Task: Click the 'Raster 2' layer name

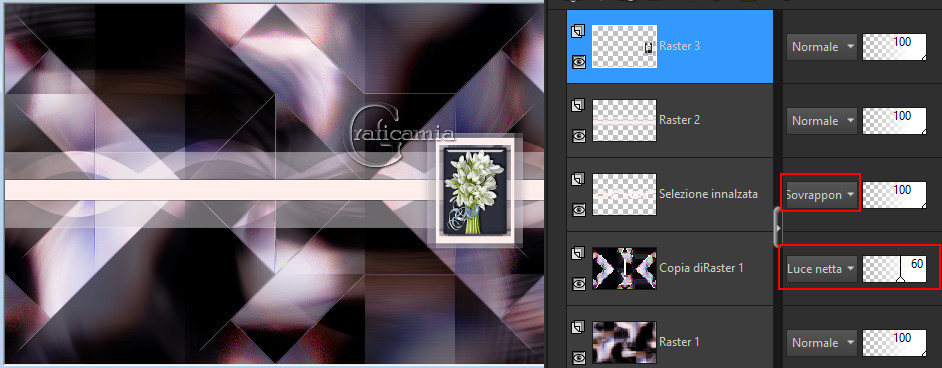Action: point(679,120)
